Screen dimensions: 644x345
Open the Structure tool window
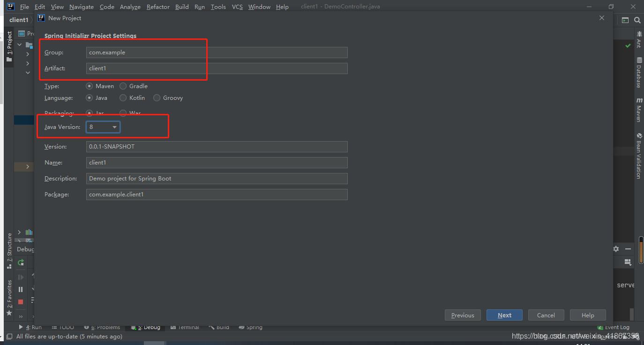point(9,251)
